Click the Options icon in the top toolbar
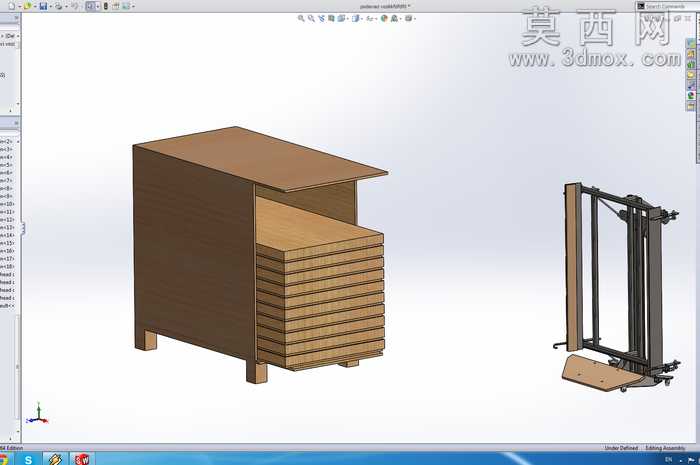700x465 pixels. [x=126, y=6]
